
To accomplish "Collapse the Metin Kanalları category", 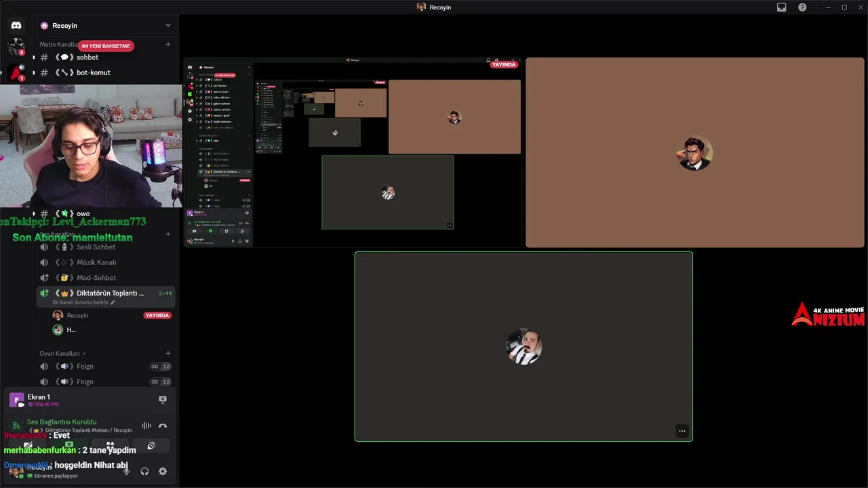I will [58, 44].
